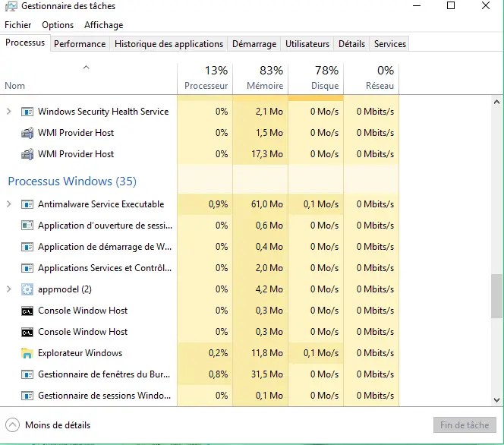Sort by Disque column header
Screen dimensions: 504x445
pos(316,78)
